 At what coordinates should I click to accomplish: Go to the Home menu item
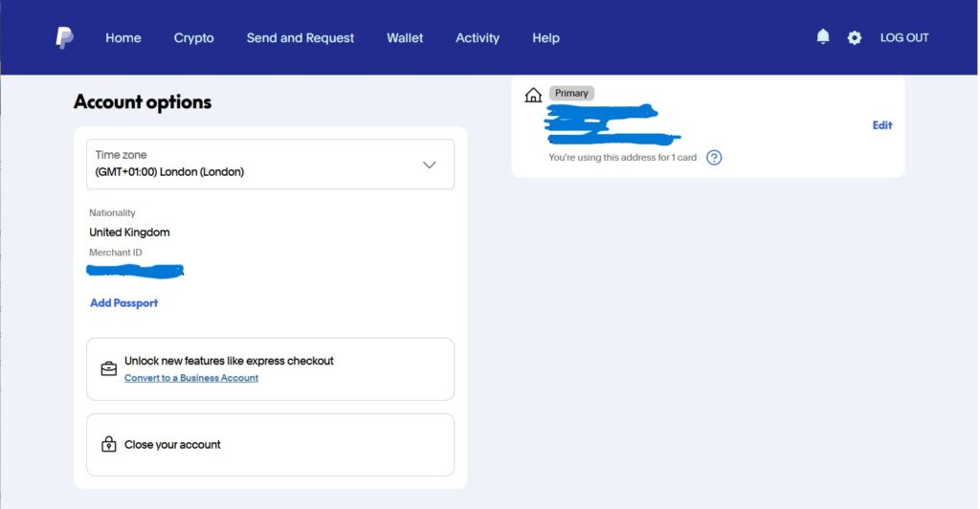pyautogui.click(x=123, y=37)
